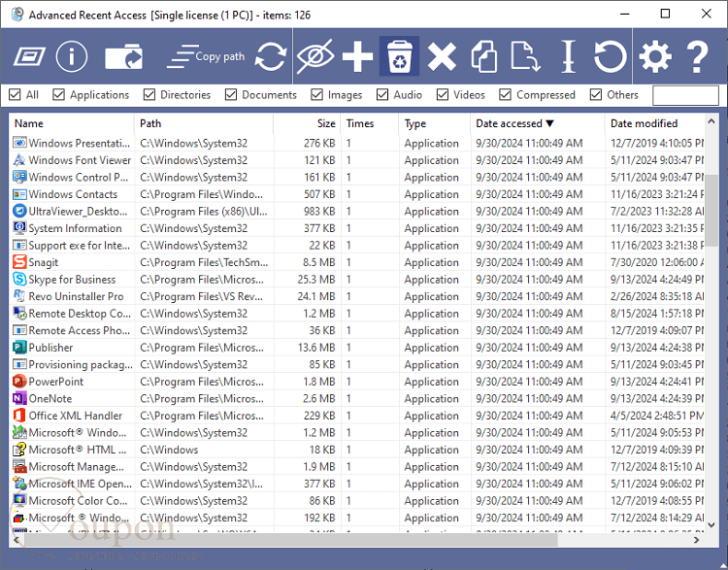
Task: Click the PowerPoint application icon
Action: (x=19, y=382)
